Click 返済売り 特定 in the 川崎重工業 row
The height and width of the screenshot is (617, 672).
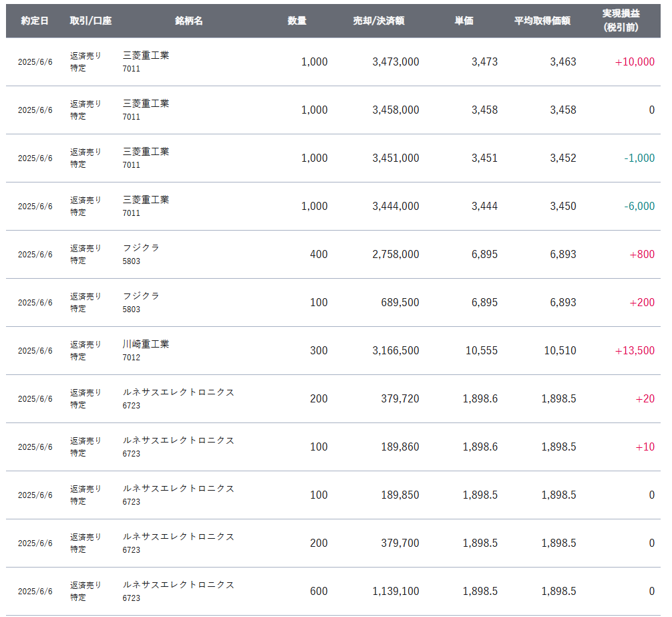pos(86,350)
